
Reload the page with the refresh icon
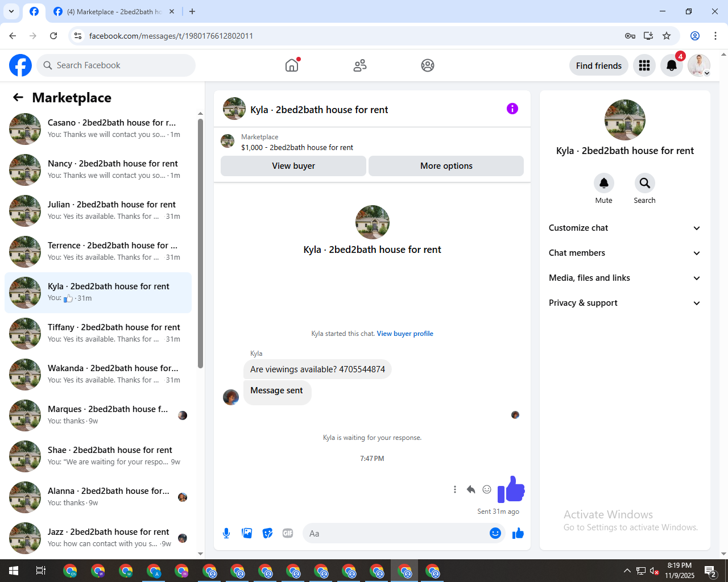click(x=53, y=36)
